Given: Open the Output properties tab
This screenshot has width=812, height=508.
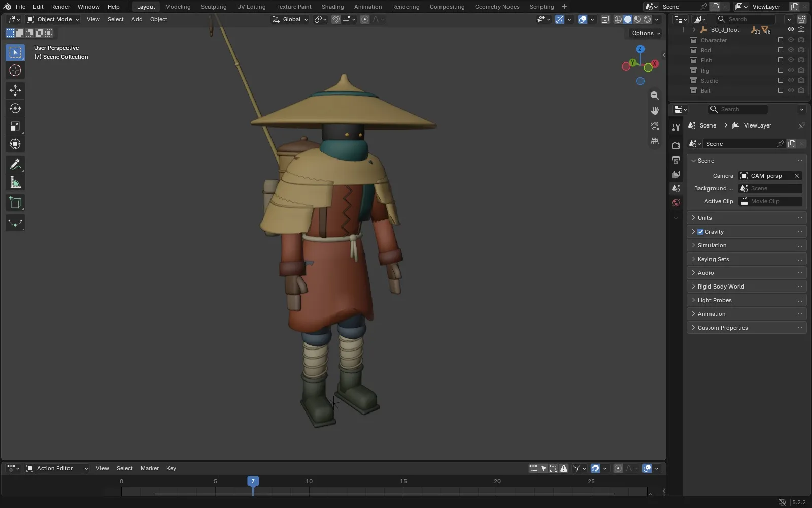Looking at the screenshot, I should click(x=676, y=160).
